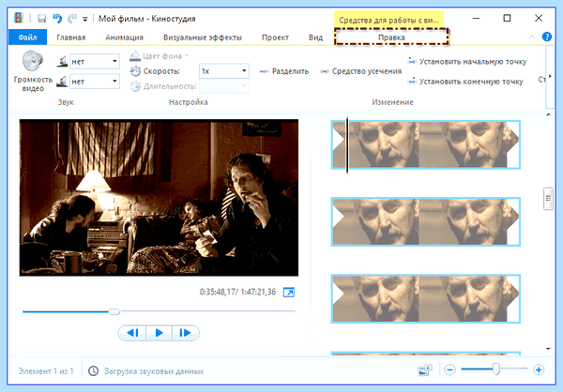Maximize the Киностудия window

tap(507, 18)
